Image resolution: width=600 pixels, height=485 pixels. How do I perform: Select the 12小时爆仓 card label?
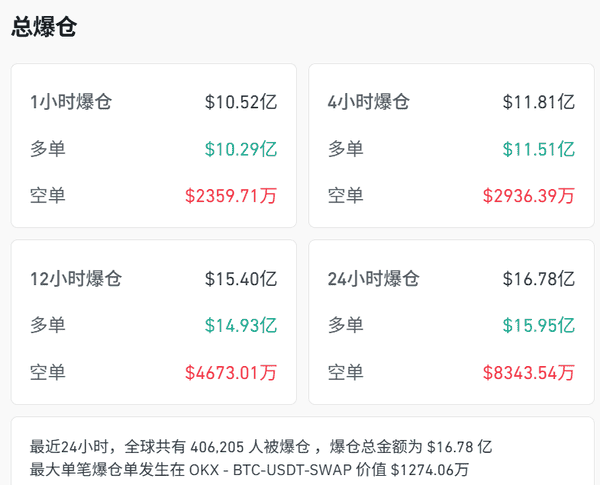pos(76,279)
